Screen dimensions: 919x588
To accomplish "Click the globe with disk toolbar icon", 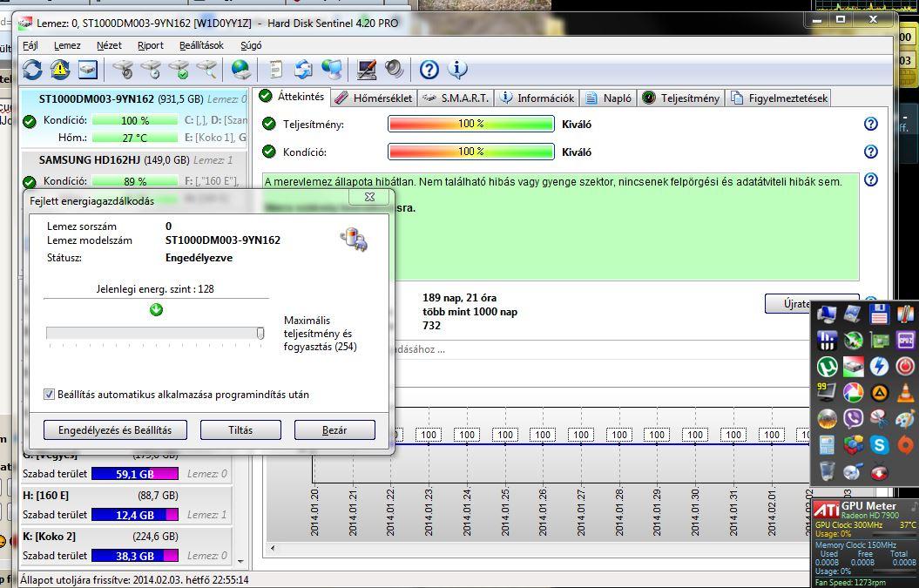I will (x=241, y=70).
